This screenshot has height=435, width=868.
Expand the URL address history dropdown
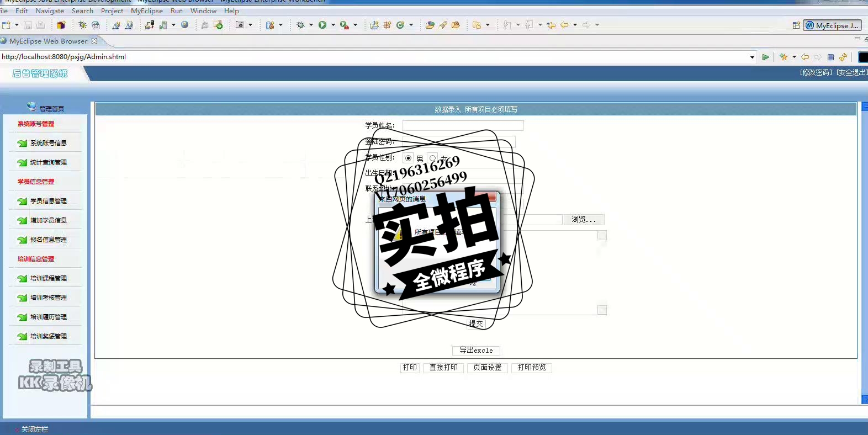pos(752,57)
